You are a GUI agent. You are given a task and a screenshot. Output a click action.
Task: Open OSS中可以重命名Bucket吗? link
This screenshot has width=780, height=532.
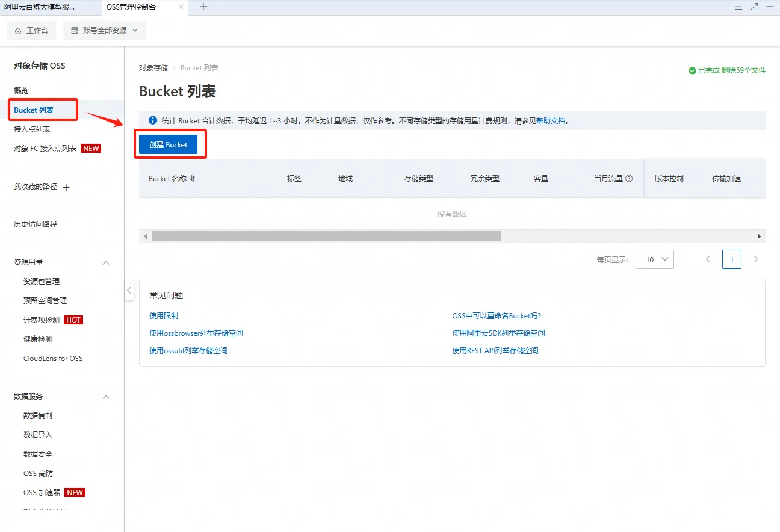tap(497, 316)
